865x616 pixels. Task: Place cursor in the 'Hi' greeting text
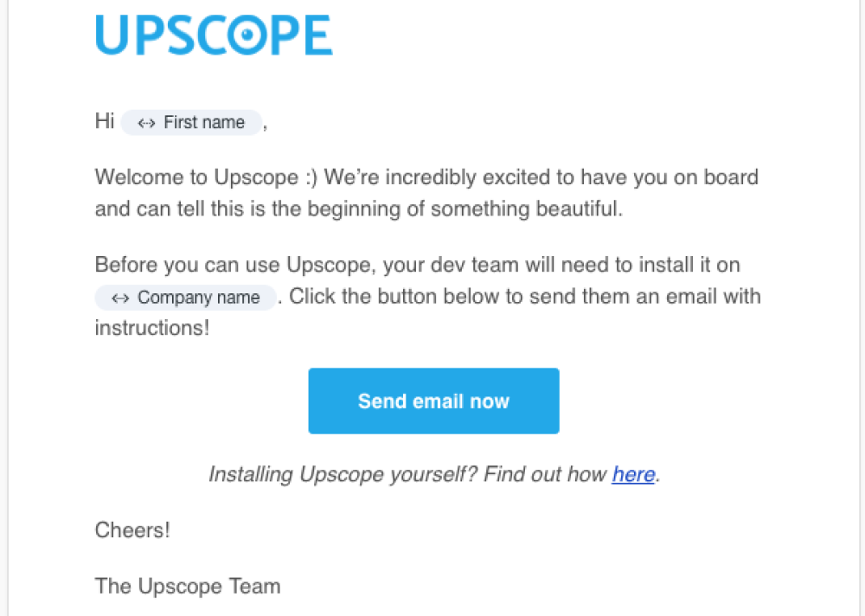(x=105, y=121)
